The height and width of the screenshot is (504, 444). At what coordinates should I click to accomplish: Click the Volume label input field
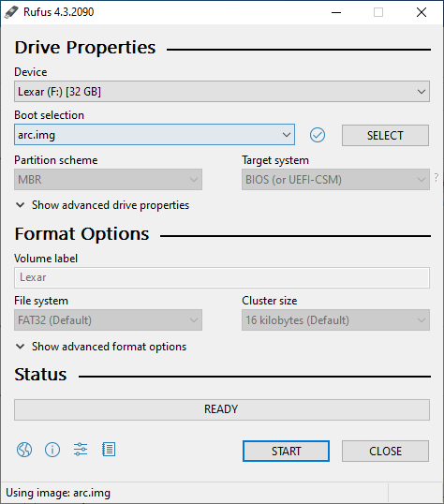[222, 277]
